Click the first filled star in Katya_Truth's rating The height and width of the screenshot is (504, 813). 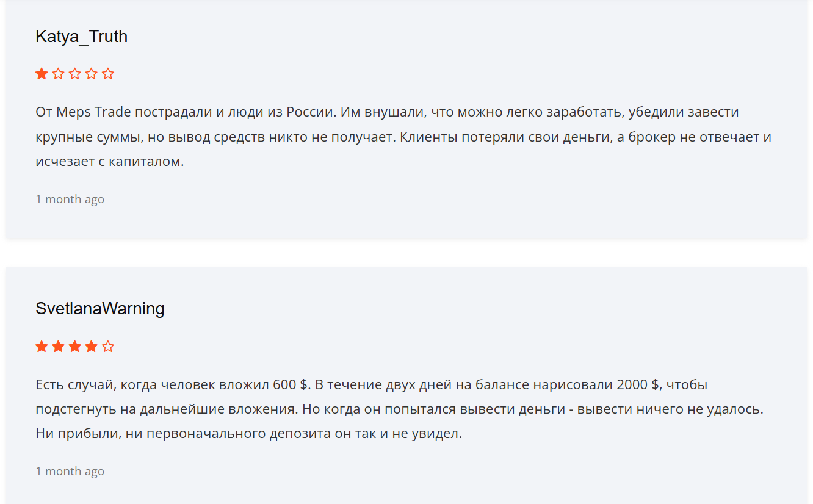click(42, 74)
